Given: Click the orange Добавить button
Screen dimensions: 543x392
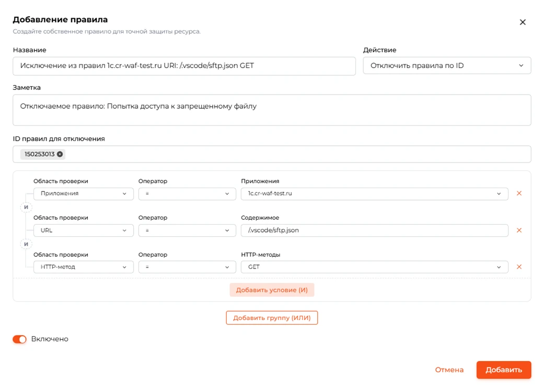Looking at the screenshot, I should click(503, 370).
